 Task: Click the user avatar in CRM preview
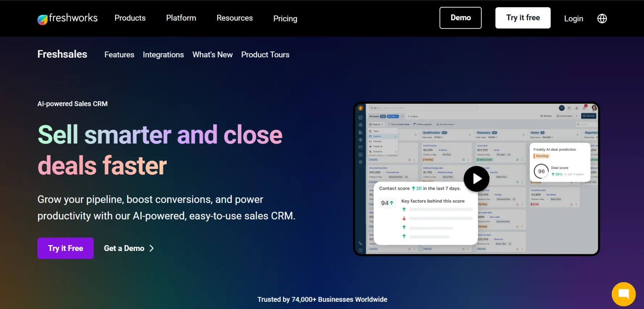click(594, 108)
